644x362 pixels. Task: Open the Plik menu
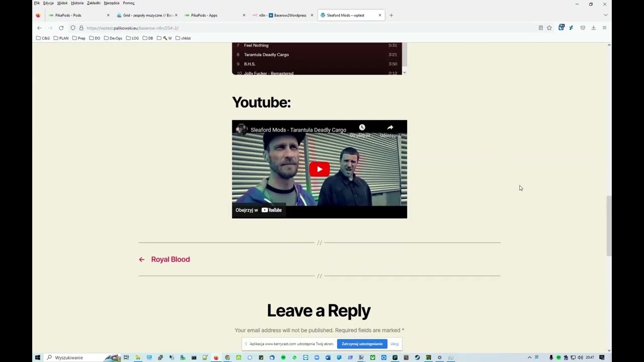tap(37, 3)
